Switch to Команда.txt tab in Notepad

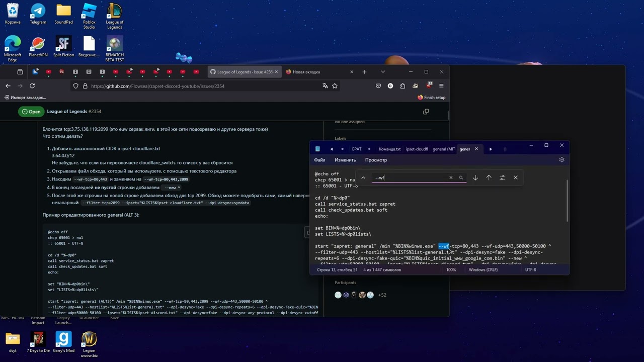pos(389,149)
